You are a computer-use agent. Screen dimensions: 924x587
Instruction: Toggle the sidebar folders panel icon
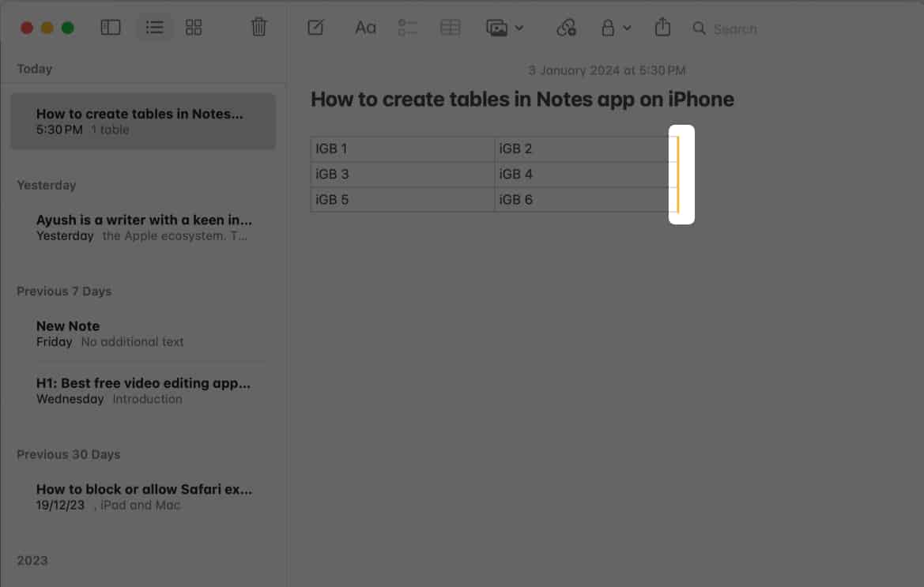pos(110,28)
